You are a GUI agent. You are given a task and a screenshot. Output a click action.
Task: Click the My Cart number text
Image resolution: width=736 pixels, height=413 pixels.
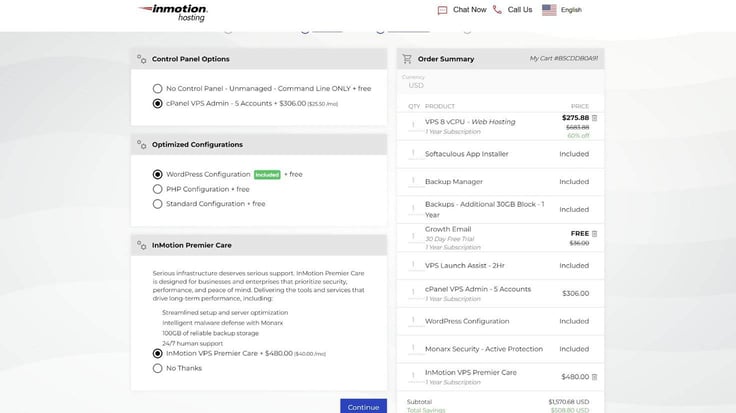click(564, 59)
